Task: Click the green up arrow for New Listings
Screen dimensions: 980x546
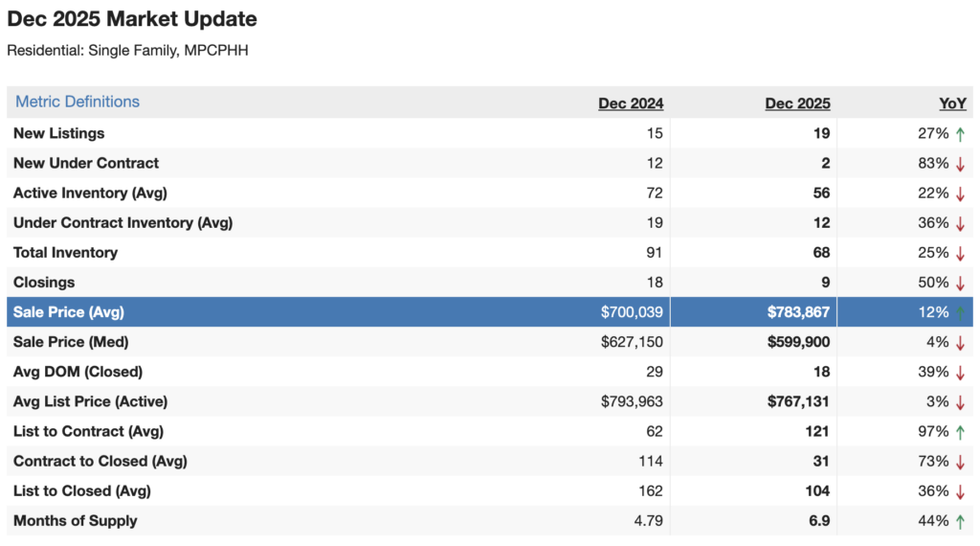Action: (960, 134)
